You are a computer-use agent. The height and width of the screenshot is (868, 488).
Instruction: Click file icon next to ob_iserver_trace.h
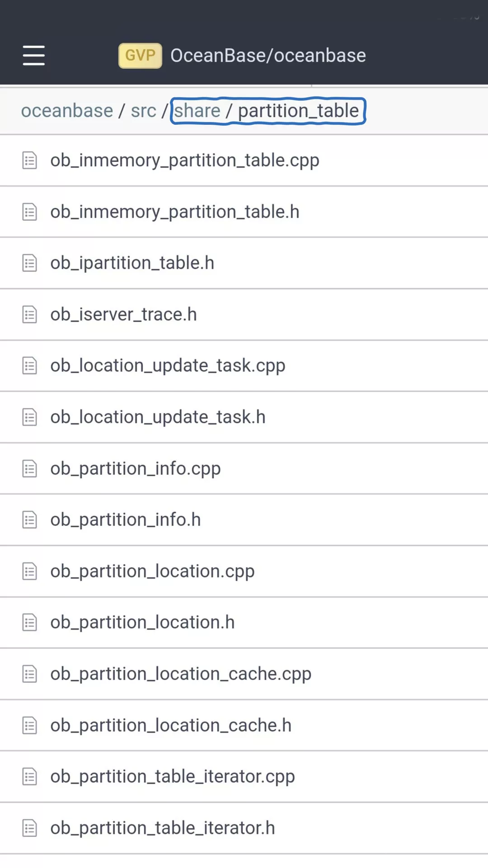[x=30, y=315]
